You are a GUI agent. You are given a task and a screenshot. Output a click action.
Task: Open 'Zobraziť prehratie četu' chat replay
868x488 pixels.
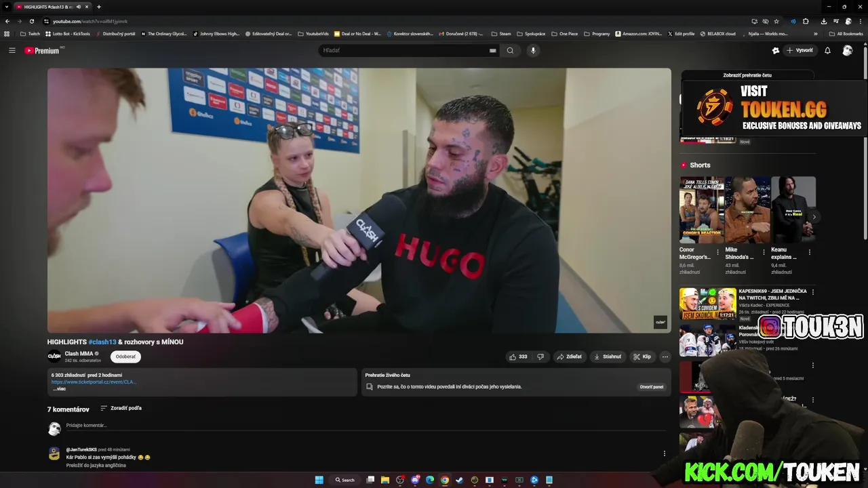[x=747, y=75]
